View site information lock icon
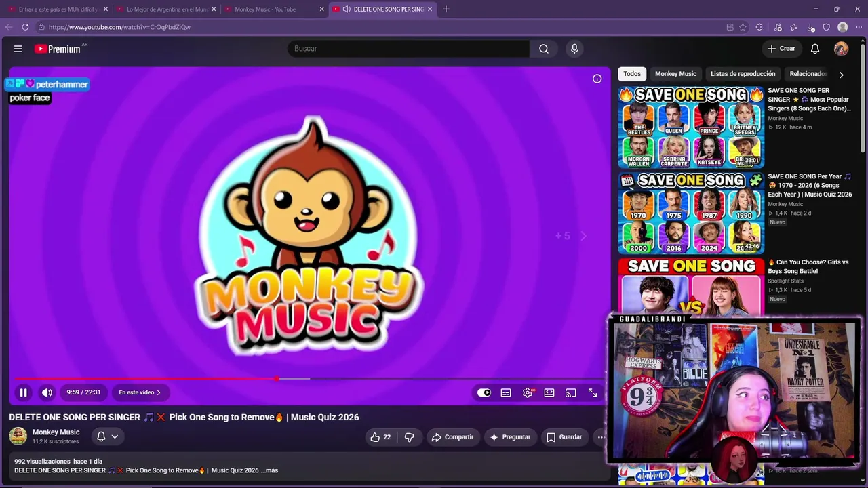 [41, 27]
